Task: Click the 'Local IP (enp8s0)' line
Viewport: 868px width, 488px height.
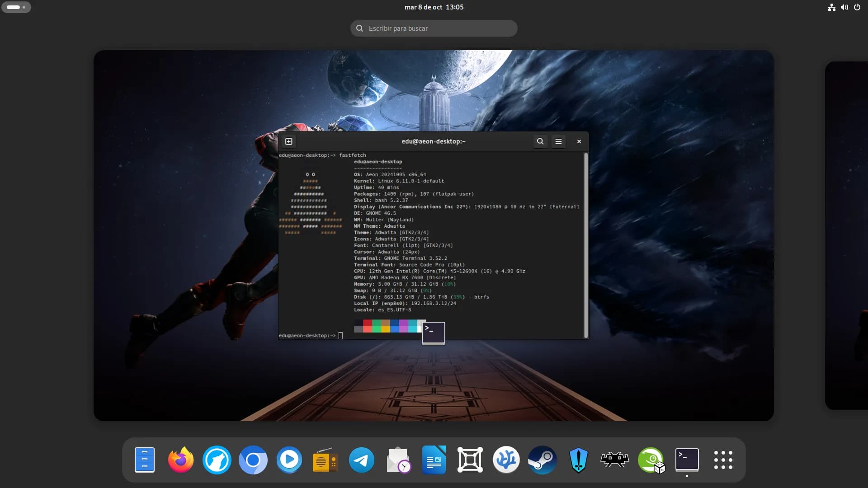Action: tap(405, 303)
